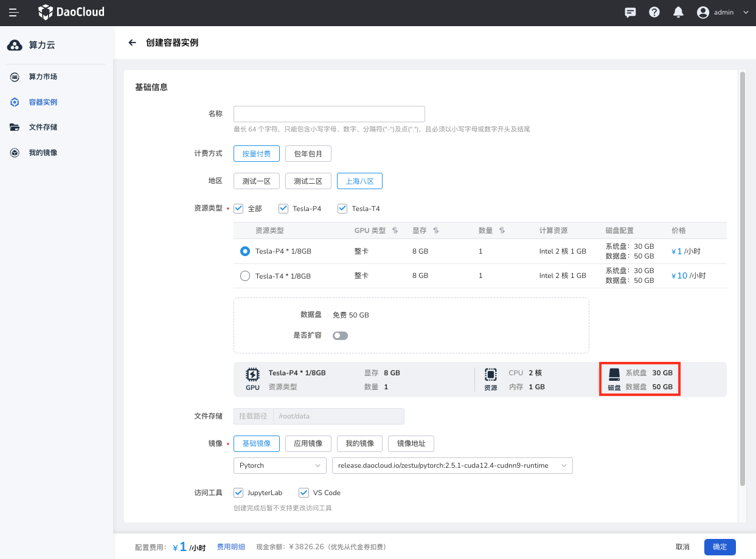Click the 数量 column sort icon

[502, 231]
